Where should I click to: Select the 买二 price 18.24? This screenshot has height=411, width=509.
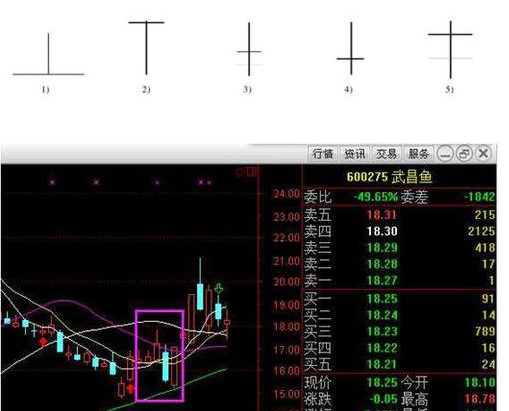point(382,315)
